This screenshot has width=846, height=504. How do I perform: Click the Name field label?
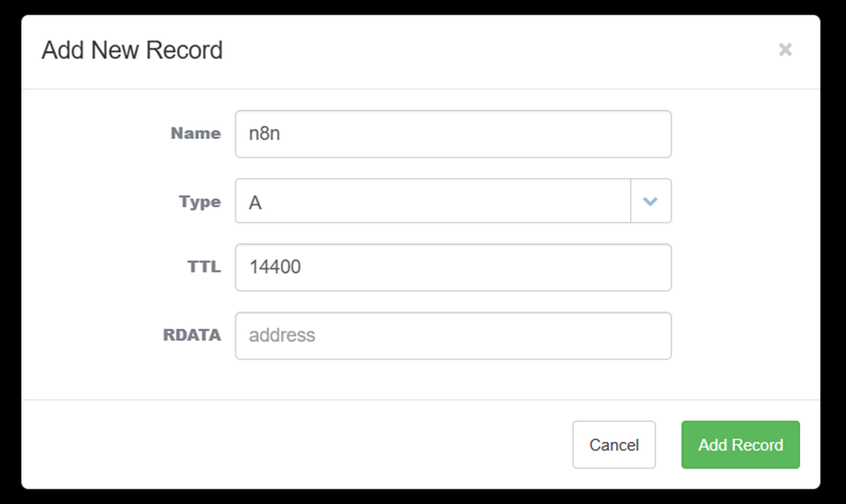(195, 134)
